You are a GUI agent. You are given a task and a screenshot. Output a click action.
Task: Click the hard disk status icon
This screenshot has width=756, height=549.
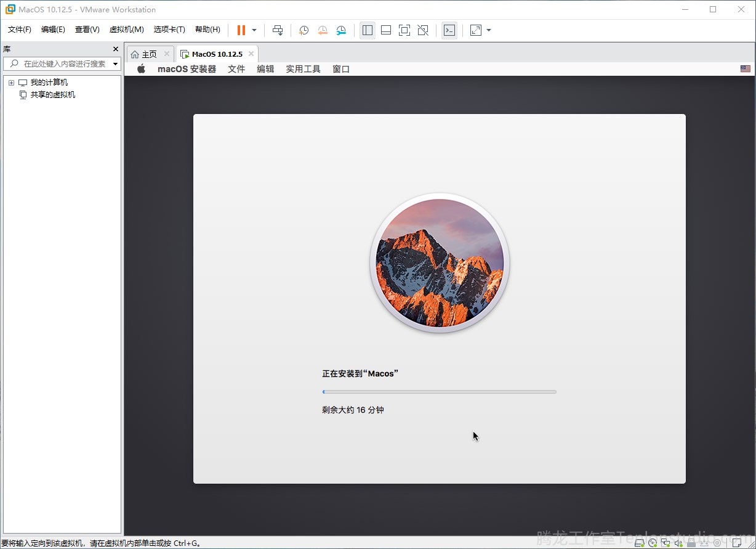[x=639, y=543]
